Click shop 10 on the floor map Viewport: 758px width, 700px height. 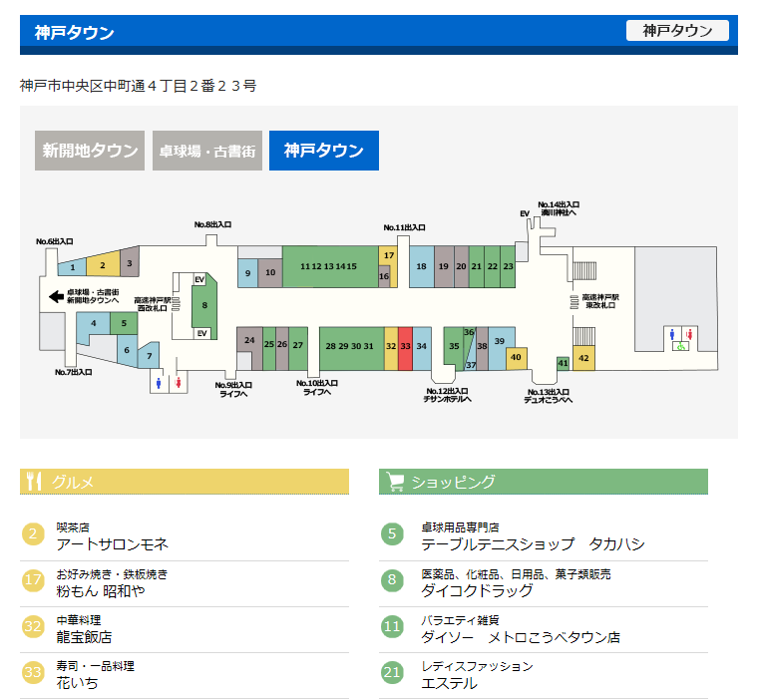click(270, 273)
